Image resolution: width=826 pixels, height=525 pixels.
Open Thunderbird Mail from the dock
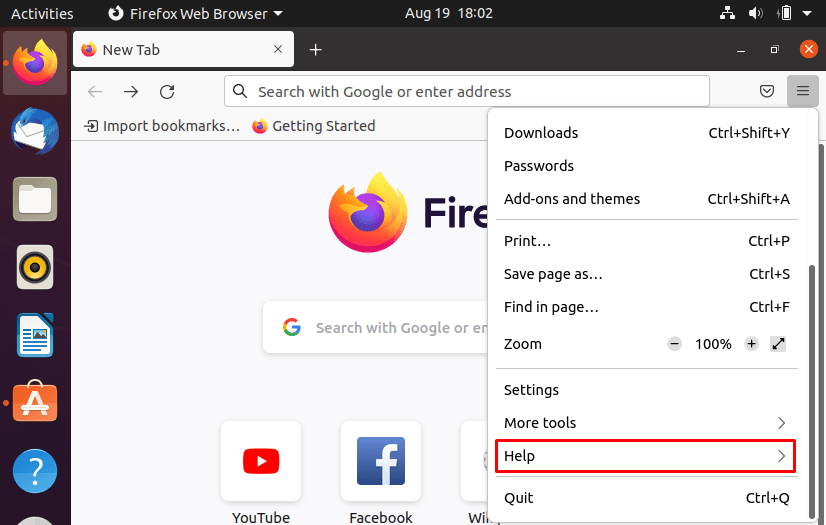tap(35, 132)
